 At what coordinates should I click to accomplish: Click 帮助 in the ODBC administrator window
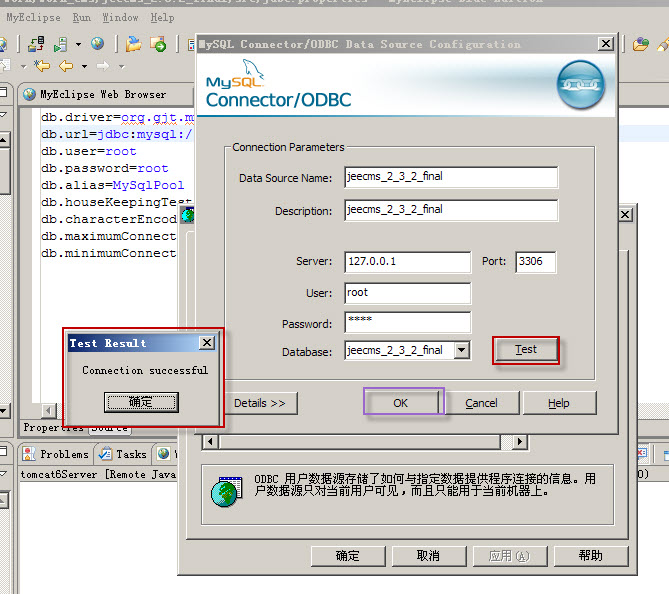click(x=590, y=556)
